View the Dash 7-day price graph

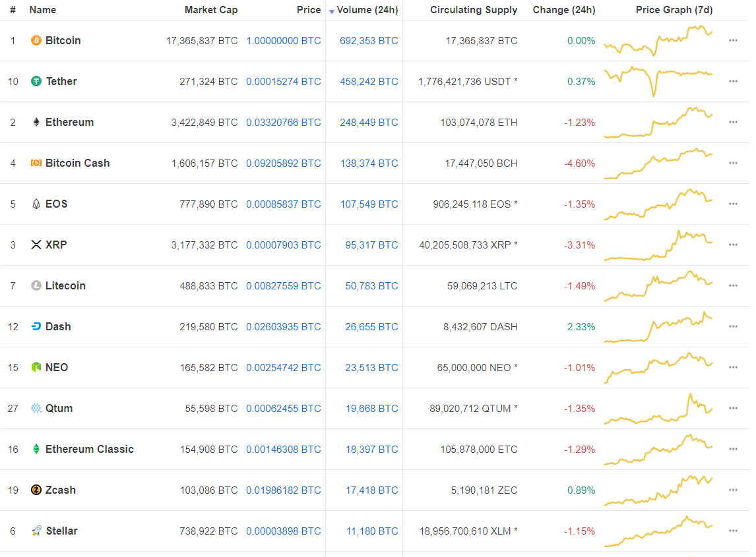[658, 327]
